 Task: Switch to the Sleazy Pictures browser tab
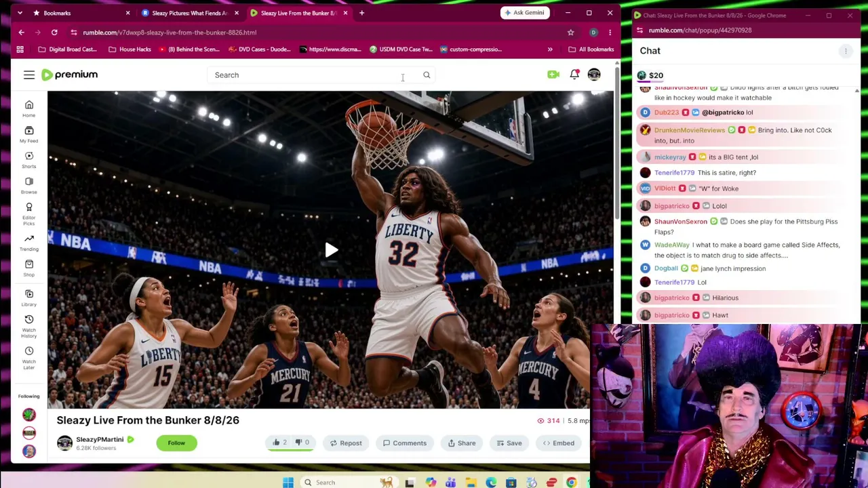(x=189, y=13)
